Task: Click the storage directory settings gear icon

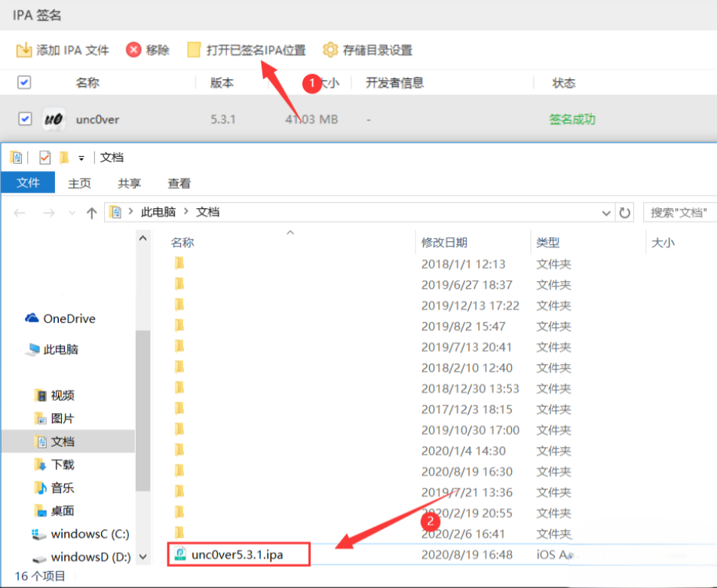Action: pyautogui.click(x=330, y=50)
